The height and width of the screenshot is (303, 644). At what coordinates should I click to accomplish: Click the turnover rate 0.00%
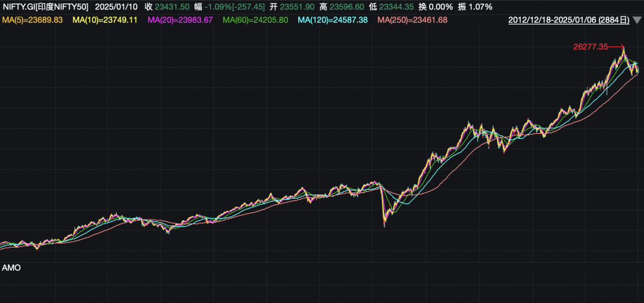click(x=442, y=7)
